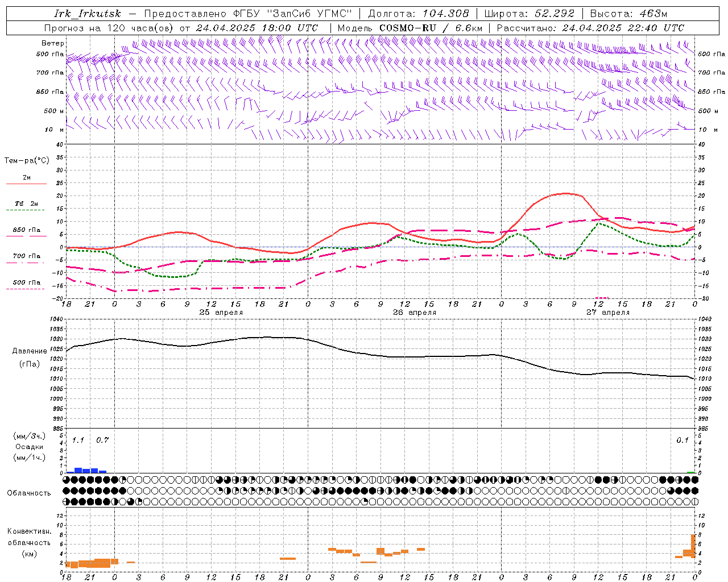This screenshot has height=582, width=728.
Task: Click the Конвективн. label
Action: (29, 531)
